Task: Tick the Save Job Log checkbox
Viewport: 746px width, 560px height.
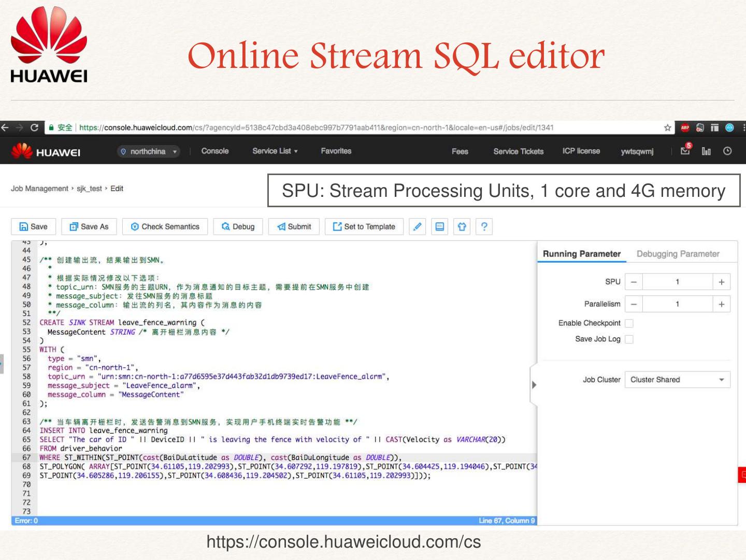Action: point(629,339)
